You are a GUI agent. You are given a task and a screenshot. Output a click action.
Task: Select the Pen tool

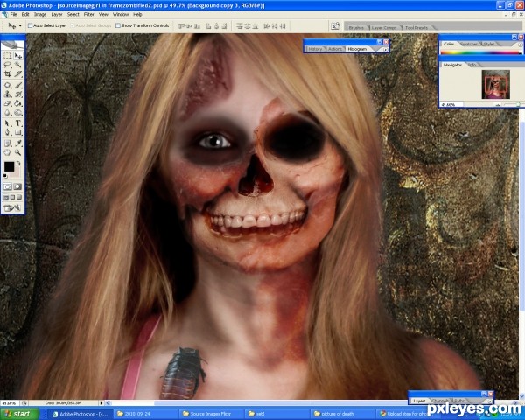(x=7, y=132)
